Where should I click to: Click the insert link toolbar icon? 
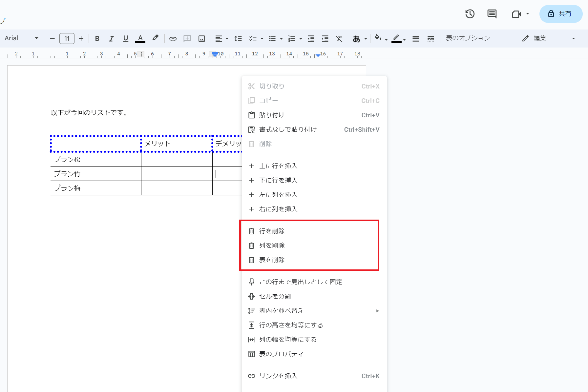[x=173, y=39]
